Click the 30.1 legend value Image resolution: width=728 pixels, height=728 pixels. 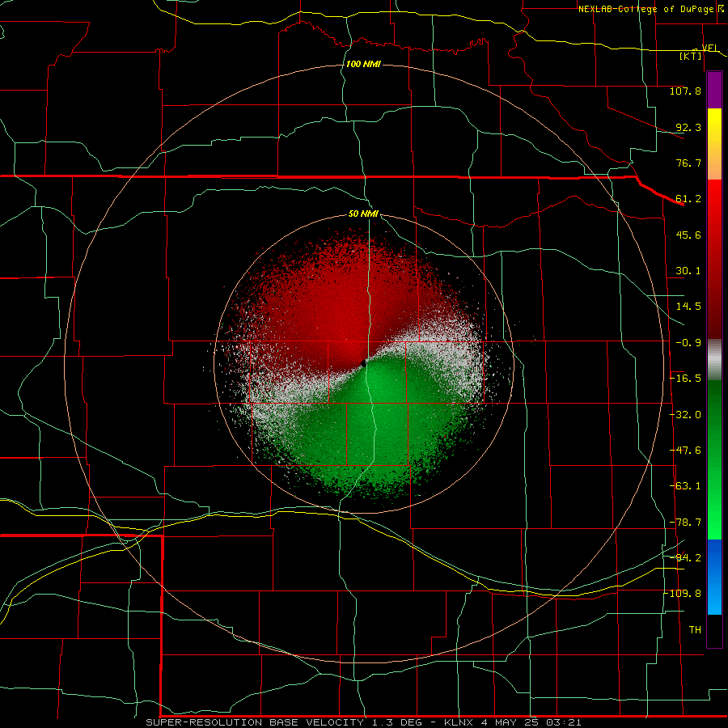pos(688,271)
